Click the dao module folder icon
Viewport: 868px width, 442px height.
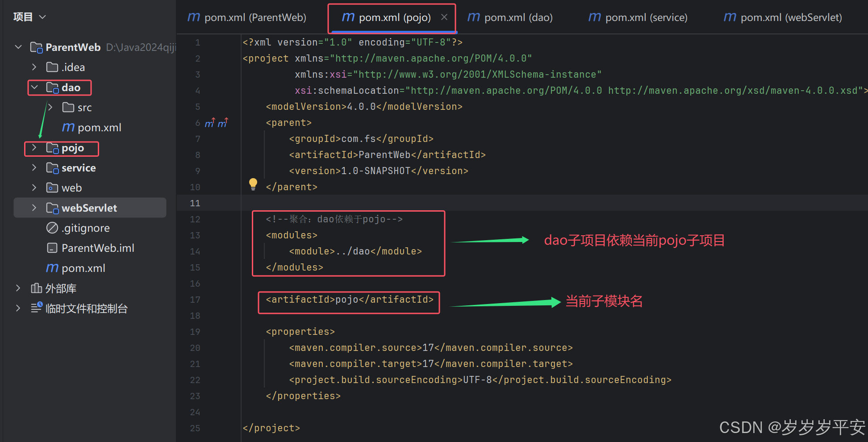pyautogui.click(x=52, y=88)
